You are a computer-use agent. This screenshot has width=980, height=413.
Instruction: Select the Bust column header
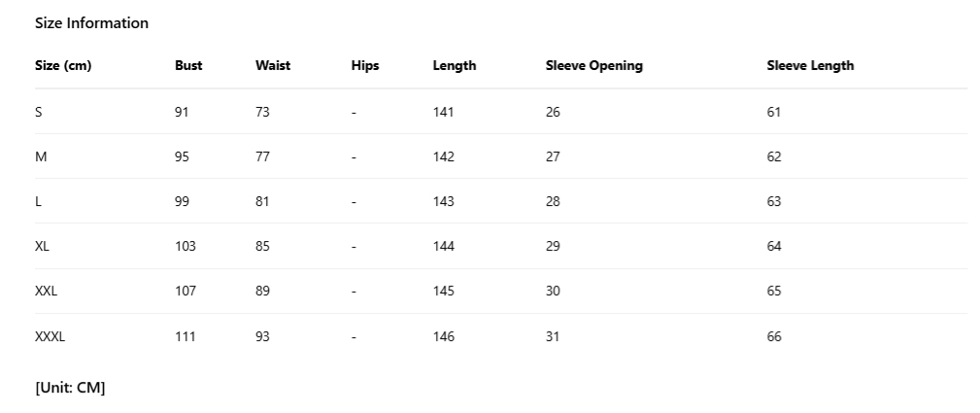point(188,66)
